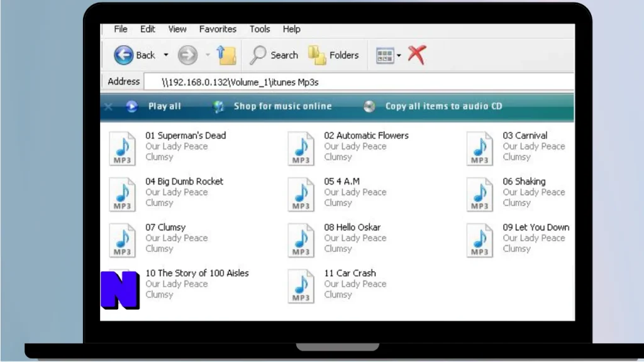Open the Help menu
The width and height of the screenshot is (644, 362).
coord(292,29)
